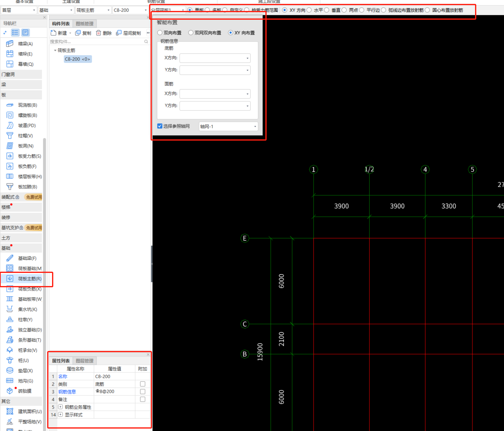The height and width of the screenshot is (431, 504).
Task: Choose 双向布置 radio option
Action: coord(160,33)
